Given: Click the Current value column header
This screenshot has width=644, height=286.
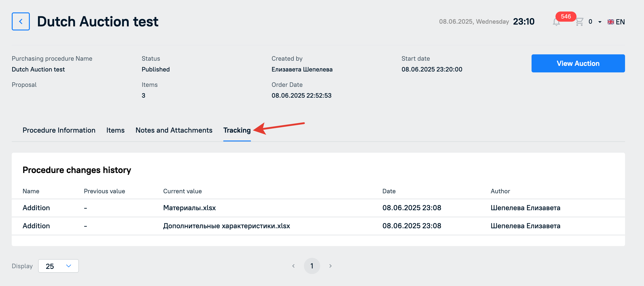Looking at the screenshot, I should click(x=182, y=191).
